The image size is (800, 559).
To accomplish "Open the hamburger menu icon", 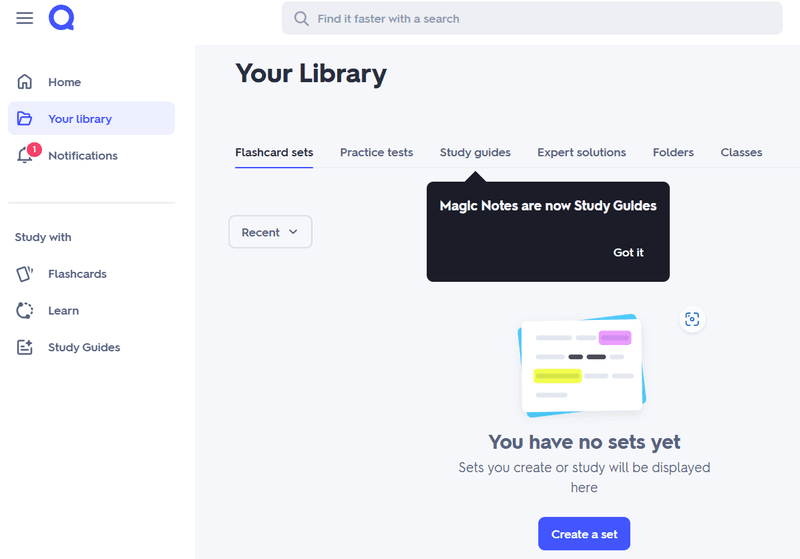I will [25, 18].
